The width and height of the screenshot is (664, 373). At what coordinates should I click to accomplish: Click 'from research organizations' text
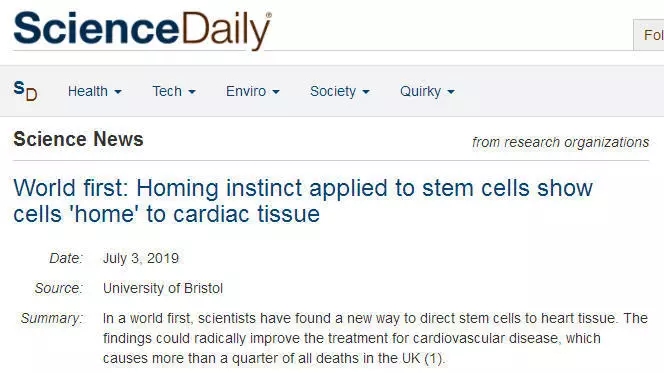coord(560,142)
